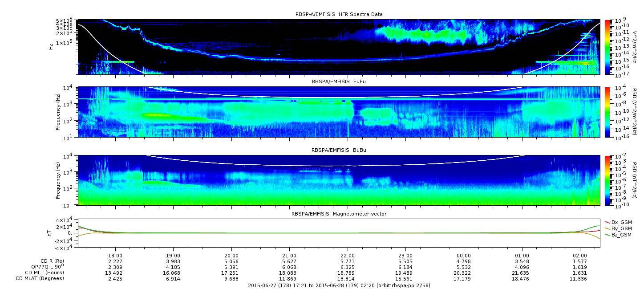Click the RBSPA/EMFISIS EuEu title
The height and width of the screenshot is (293, 644).
(339, 82)
